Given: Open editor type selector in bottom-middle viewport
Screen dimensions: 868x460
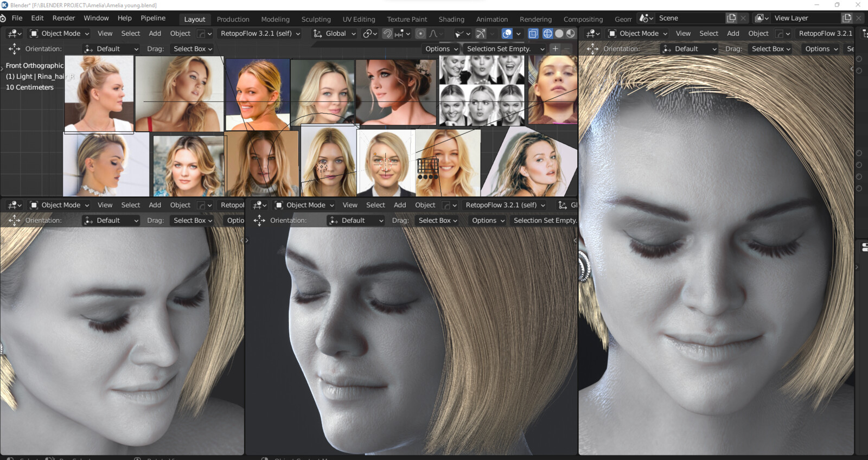Looking at the screenshot, I should (260, 205).
